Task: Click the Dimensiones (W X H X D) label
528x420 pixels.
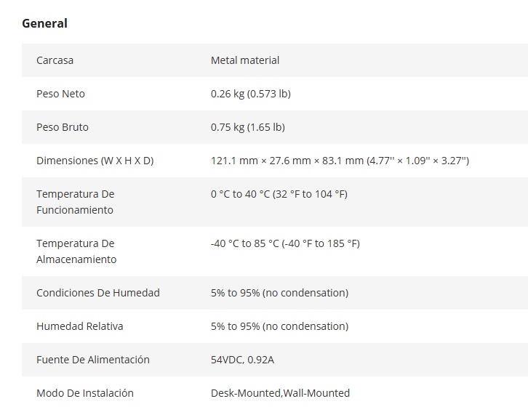Action: 95,161
